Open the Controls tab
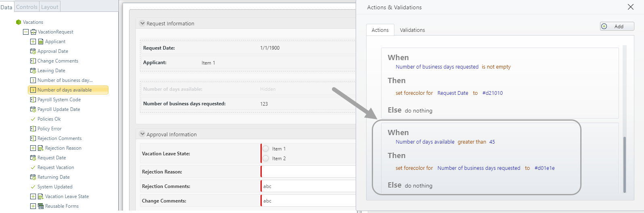Image resolution: width=644 pixels, height=213 pixels. pos(27,7)
